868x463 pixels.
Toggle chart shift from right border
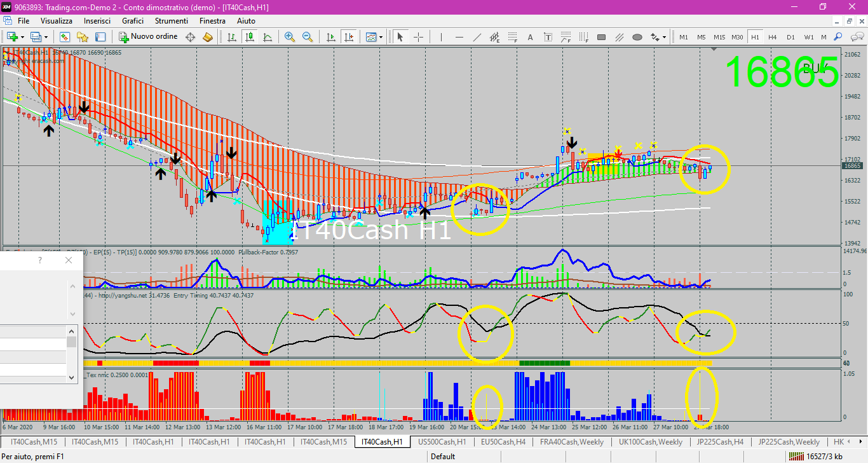click(x=348, y=37)
